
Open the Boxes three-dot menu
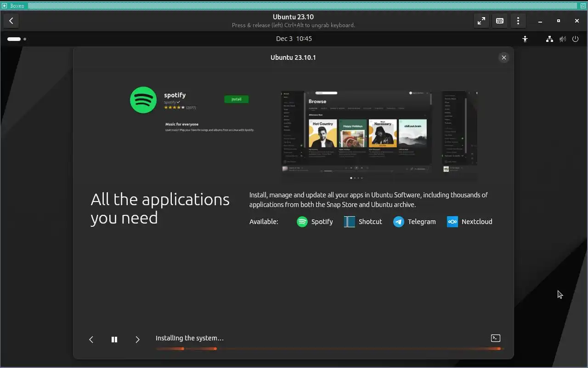pos(518,21)
